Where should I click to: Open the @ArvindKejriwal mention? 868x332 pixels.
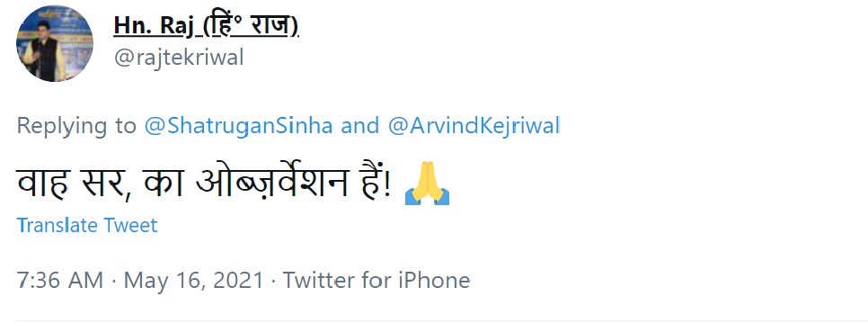pyautogui.click(x=474, y=126)
